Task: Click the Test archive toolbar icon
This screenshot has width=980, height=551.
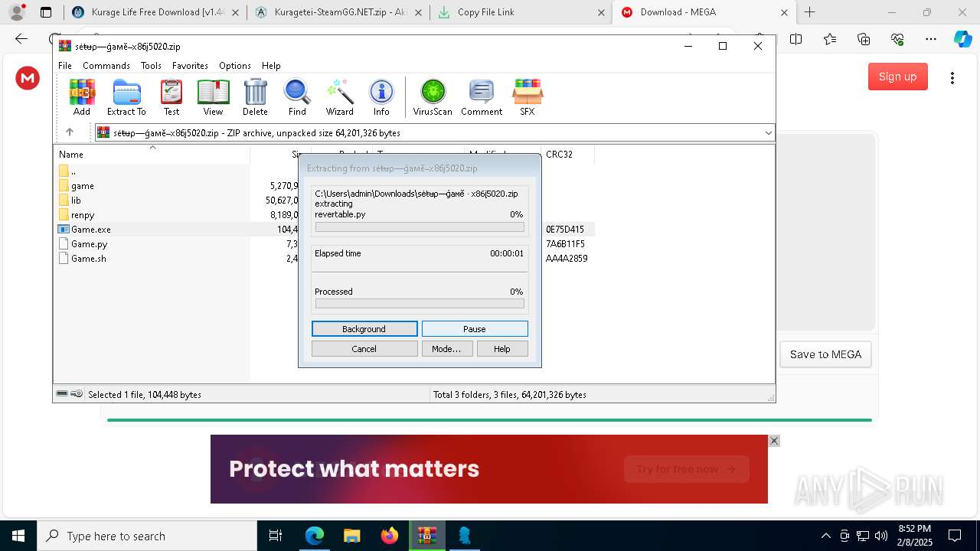Action: coord(171,97)
